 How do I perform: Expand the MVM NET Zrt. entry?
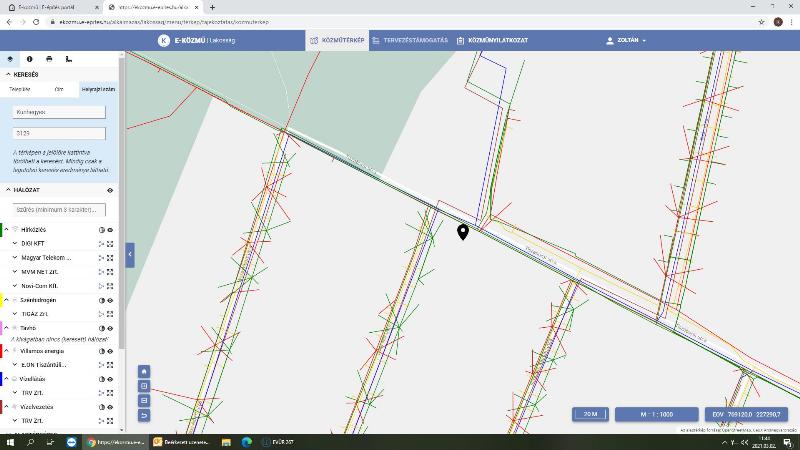[x=15, y=272]
